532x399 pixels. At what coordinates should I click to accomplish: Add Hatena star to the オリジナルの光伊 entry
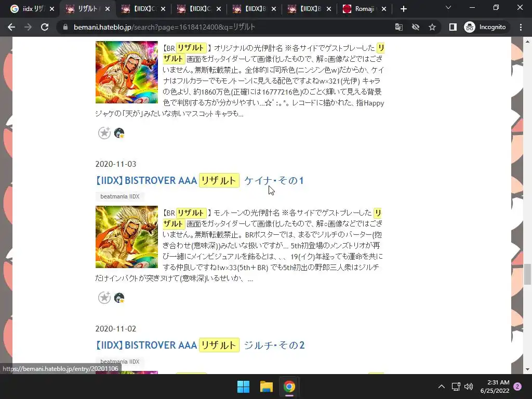(x=104, y=133)
